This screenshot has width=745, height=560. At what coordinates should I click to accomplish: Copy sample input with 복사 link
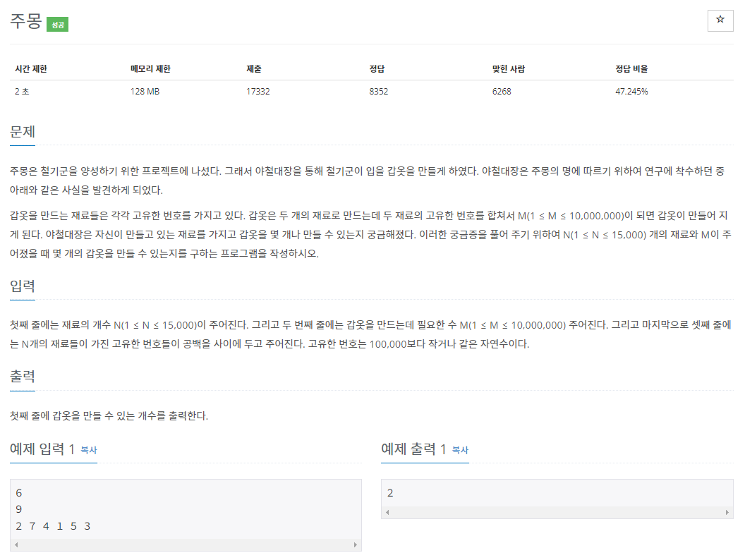pyautogui.click(x=88, y=450)
